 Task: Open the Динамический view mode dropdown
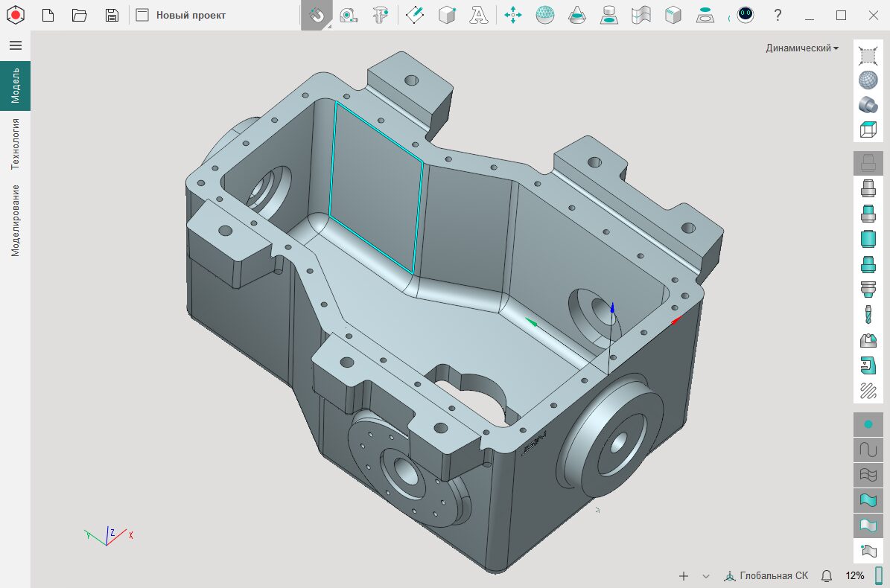coord(801,48)
